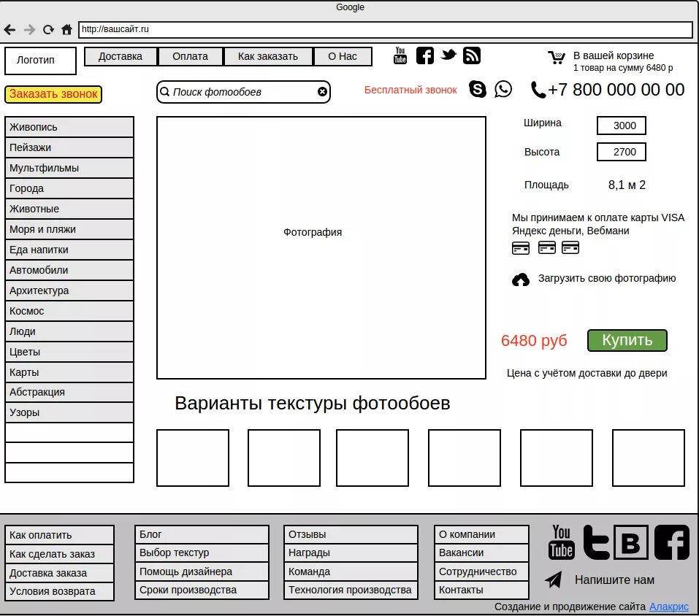Open Технология производства footer link
The height and width of the screenshot is (616, 699).
[351, 590]
